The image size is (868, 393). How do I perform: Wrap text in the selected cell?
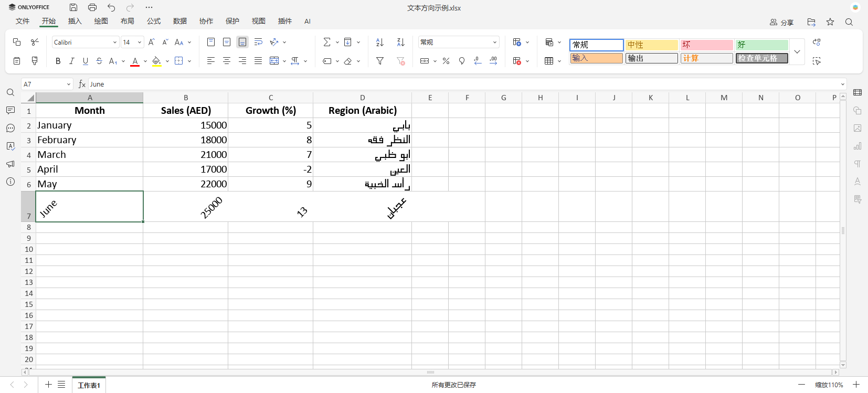coord(258,42)
